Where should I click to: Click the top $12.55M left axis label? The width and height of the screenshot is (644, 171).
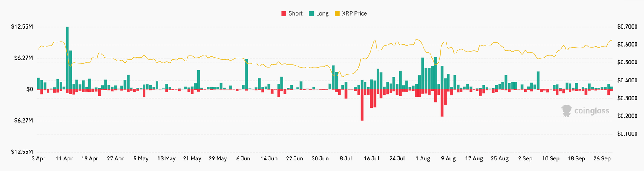(x=22, y=27)
